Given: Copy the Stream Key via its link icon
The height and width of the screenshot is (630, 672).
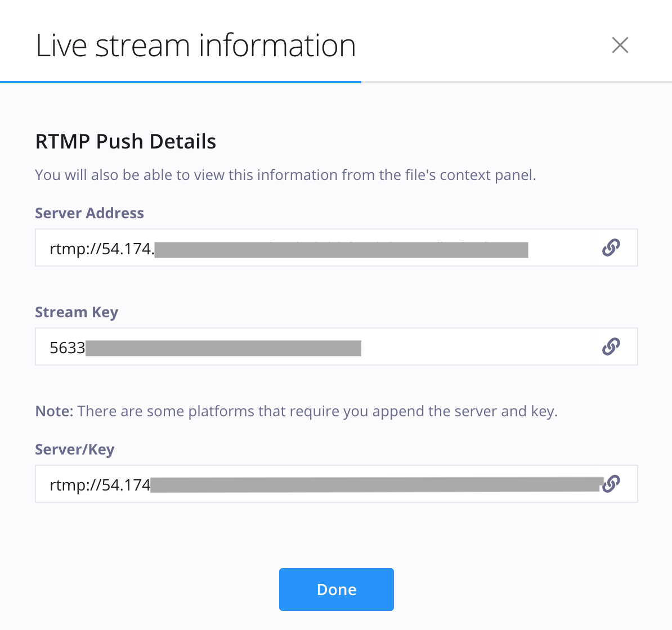Looking at the screenshot, I should click(611, 346).
